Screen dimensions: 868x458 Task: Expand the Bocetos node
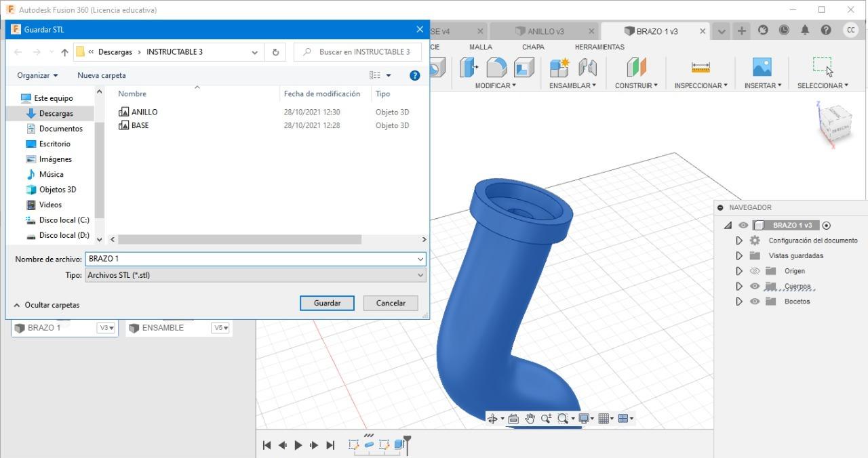(739, 301)
